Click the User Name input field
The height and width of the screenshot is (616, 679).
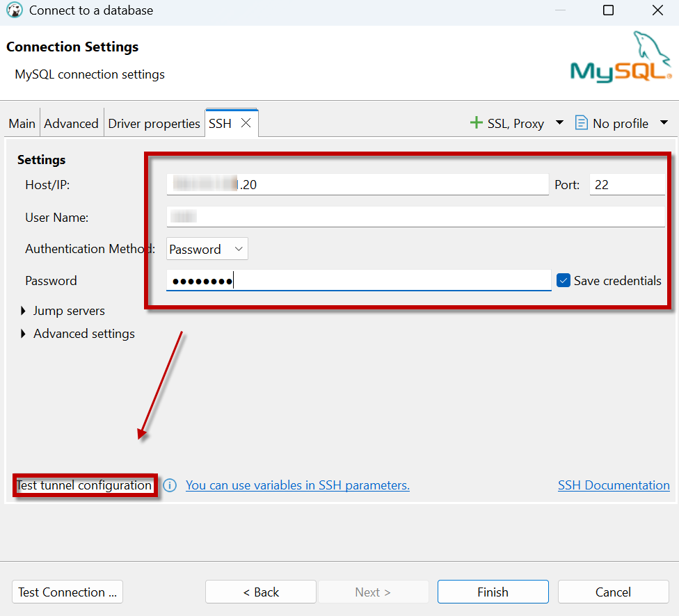pyautogui.click(x=415, y=217)
